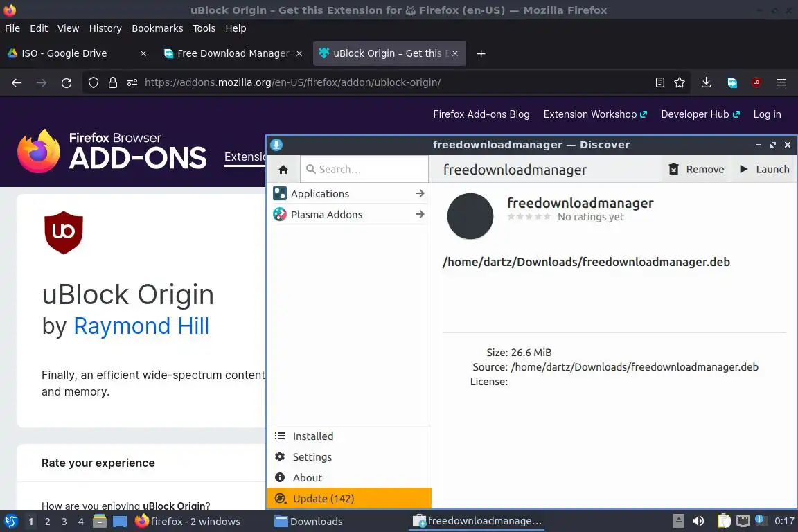Click show desktop icon in taskbar
798x532 pixels.
[x=120, y=522]
